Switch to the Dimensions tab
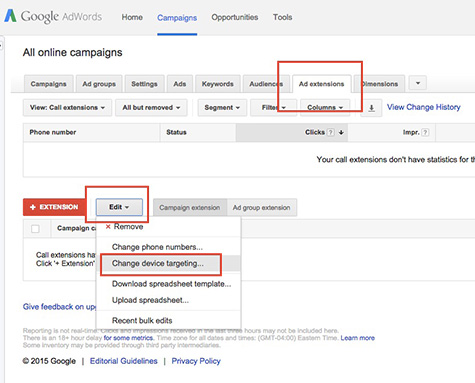This screenshot has height=383, width=475. tap(380, 84)
